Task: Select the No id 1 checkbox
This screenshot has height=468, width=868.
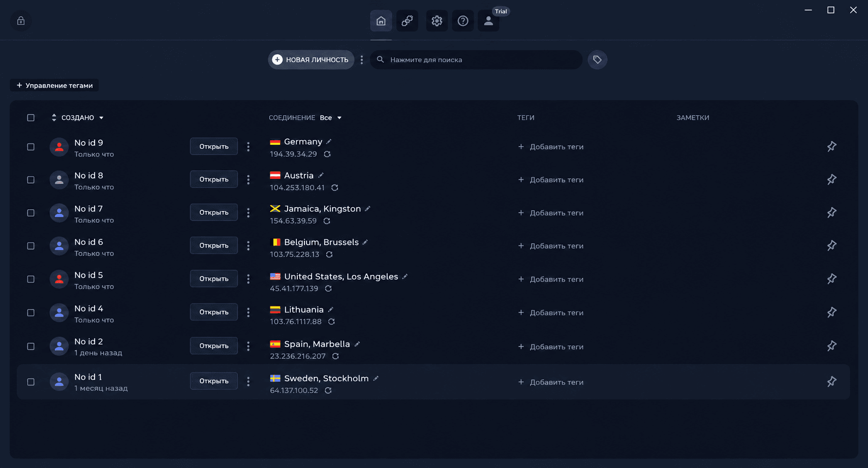Action: 31,382
